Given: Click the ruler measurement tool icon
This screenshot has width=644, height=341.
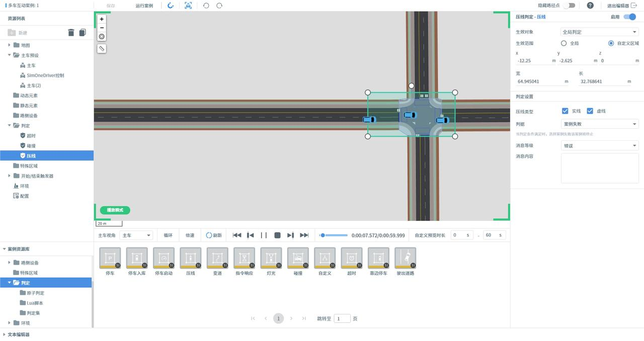Looking at the screenshot, I should pyautogui.click(x=102, y=49).
